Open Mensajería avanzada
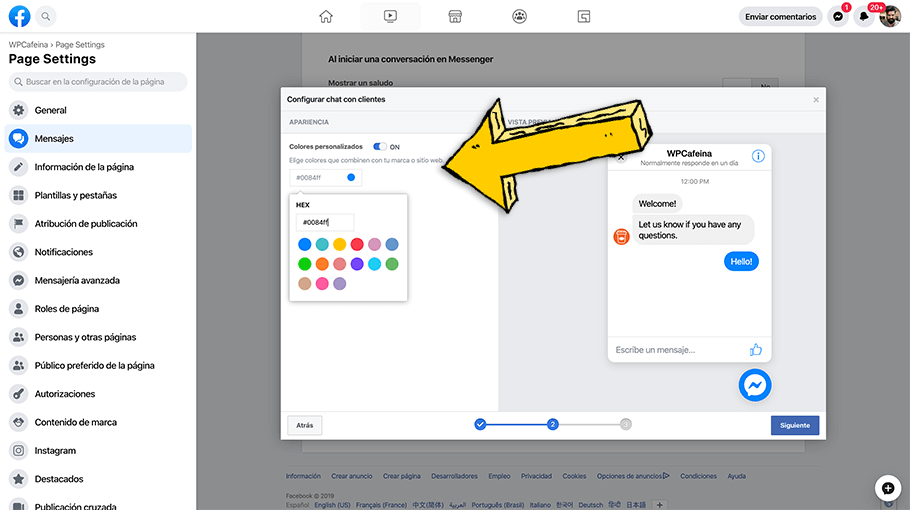The width and height of the screenshot is (910, 510). (x=98, y=280)
